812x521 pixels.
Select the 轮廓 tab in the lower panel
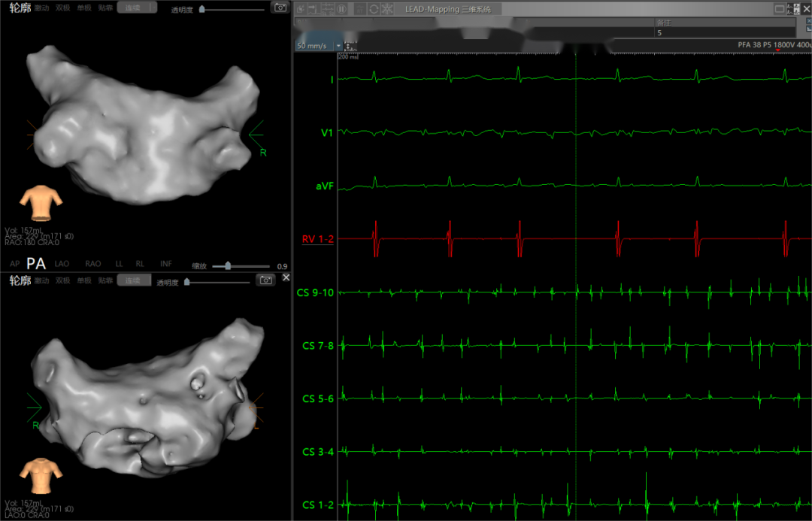[20, 280]
